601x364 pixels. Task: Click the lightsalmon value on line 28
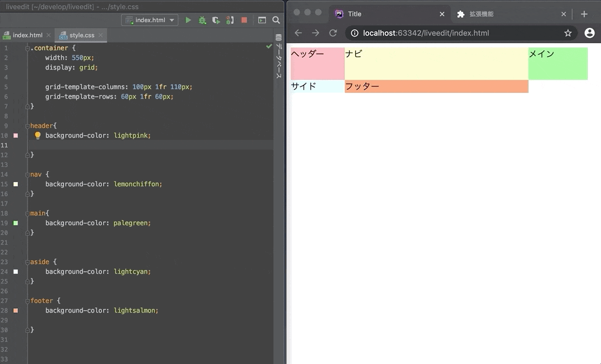click(x=135, y=311)
